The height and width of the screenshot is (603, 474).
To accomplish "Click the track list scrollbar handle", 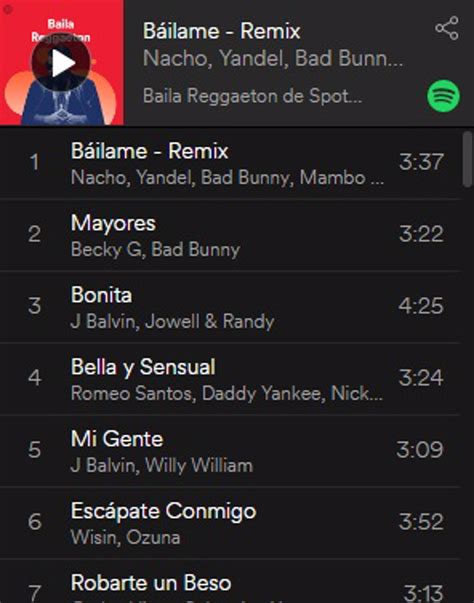I will tap(467, 159).
